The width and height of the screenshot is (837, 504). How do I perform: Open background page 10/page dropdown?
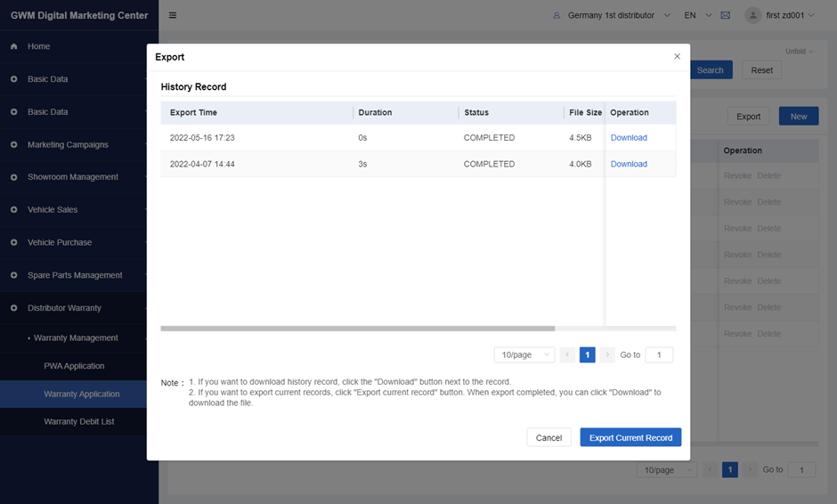[667, 470]
